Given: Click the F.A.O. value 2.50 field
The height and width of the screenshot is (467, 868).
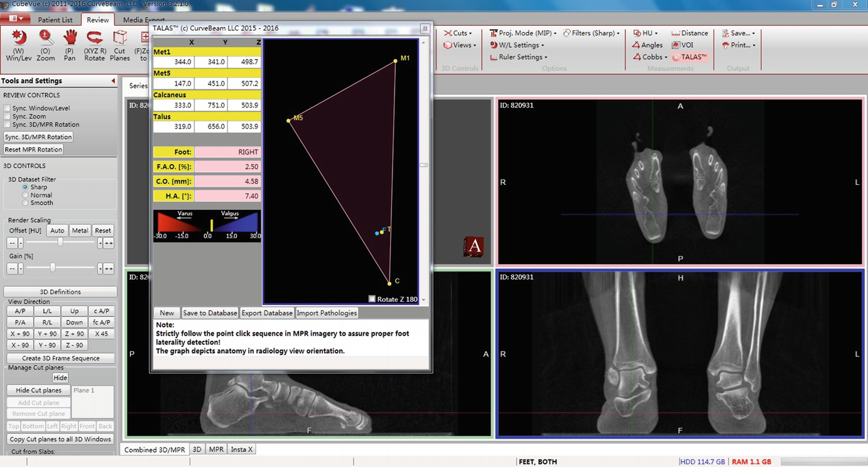Looking at the screenshot, I should click(x=227, y=167).
